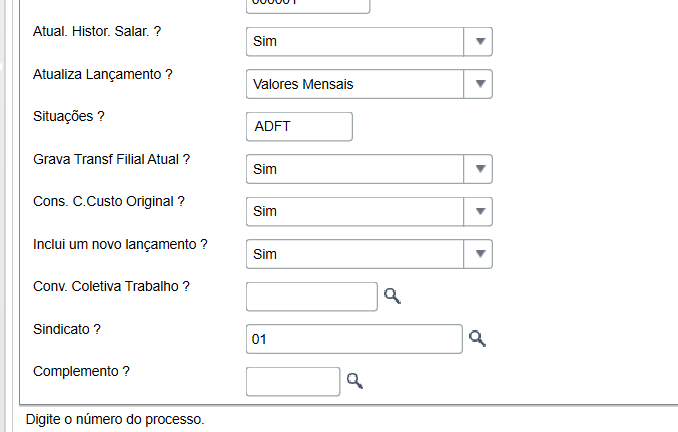The image size is (678, 432).
Task: Expand the Grava Transf Filial Atual dropdown
Action: click(479, 169)
